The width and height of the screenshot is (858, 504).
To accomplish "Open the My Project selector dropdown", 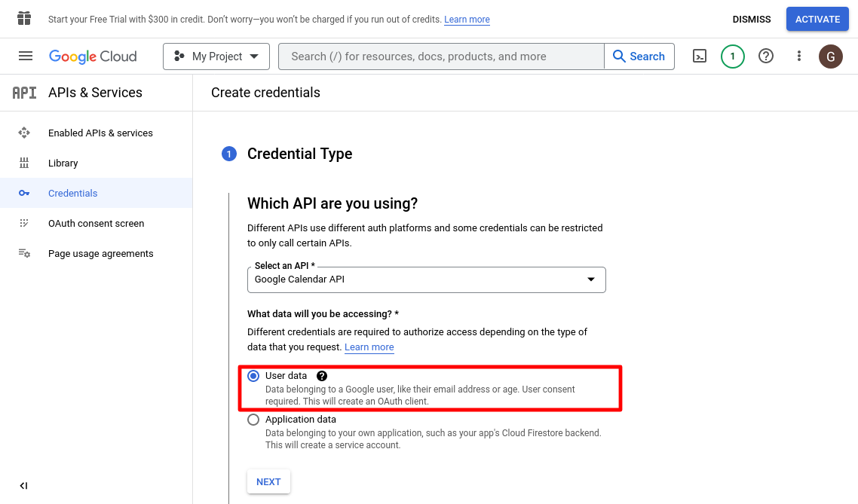I will click(216, 57).
